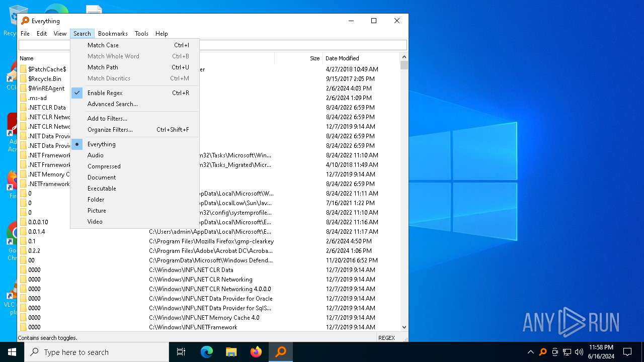This screenshot has height=362, width=644.
Task: Select the Executable filter
Action: click(135, 188)
